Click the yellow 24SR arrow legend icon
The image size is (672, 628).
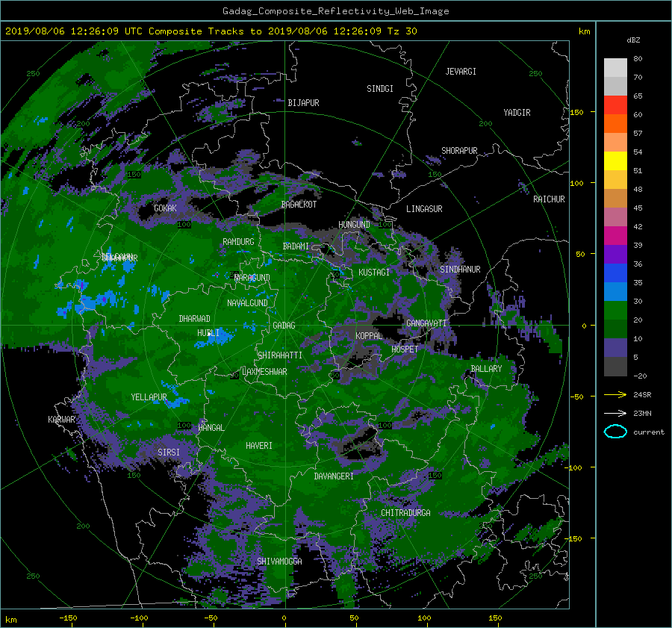click(x=615, y=394)
